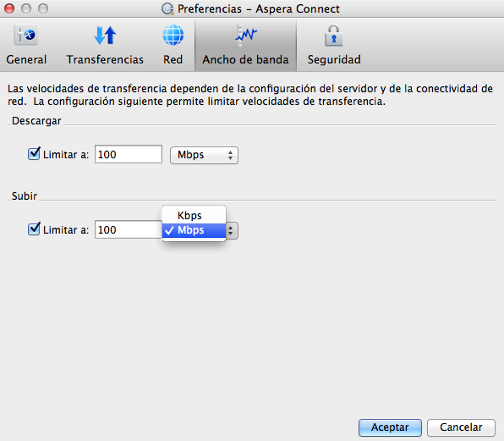Image resolution: width=504 pixels, height=441 pixels.
Task: Open the Transferencias arrows icon
Action: [x=105, y=35]
